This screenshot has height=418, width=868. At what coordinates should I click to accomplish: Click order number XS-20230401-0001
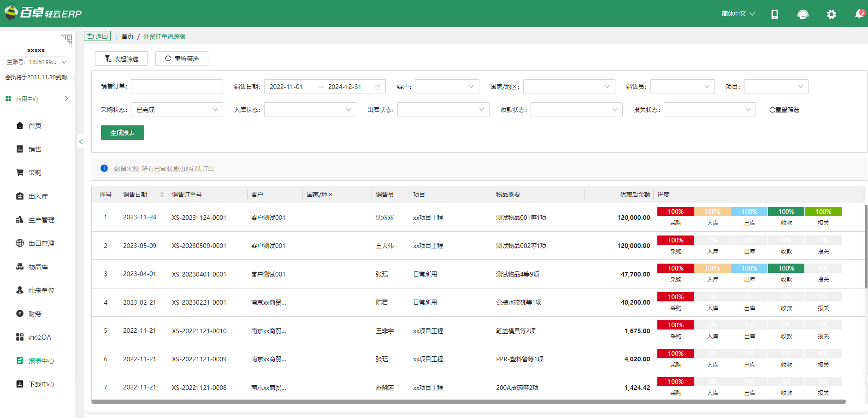coord(199,274)
